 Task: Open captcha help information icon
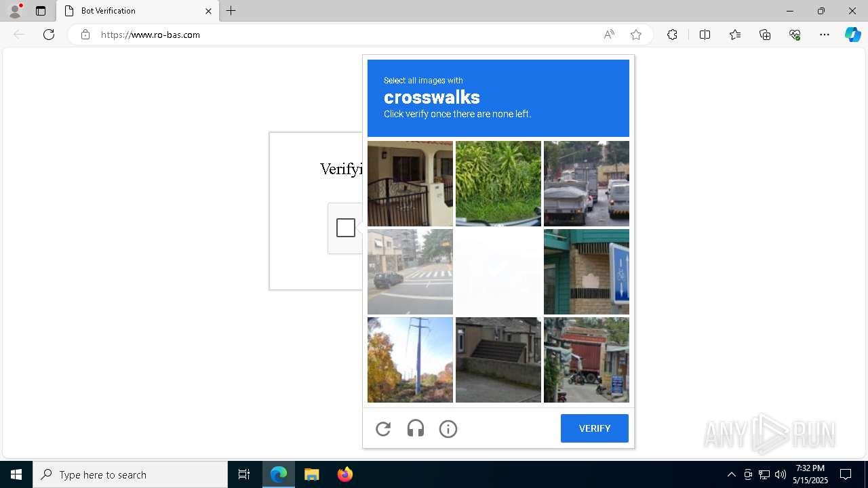point(448,428)
